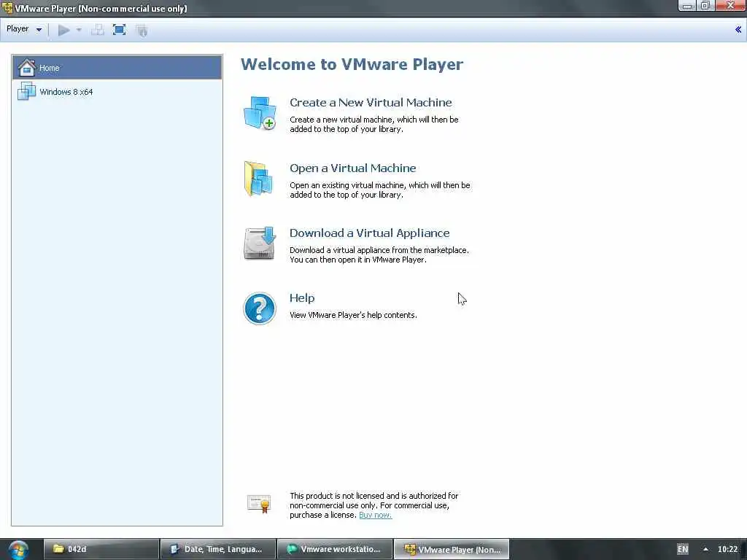
Task: Click the license certificate icon
Action: [x=259, y=503]
